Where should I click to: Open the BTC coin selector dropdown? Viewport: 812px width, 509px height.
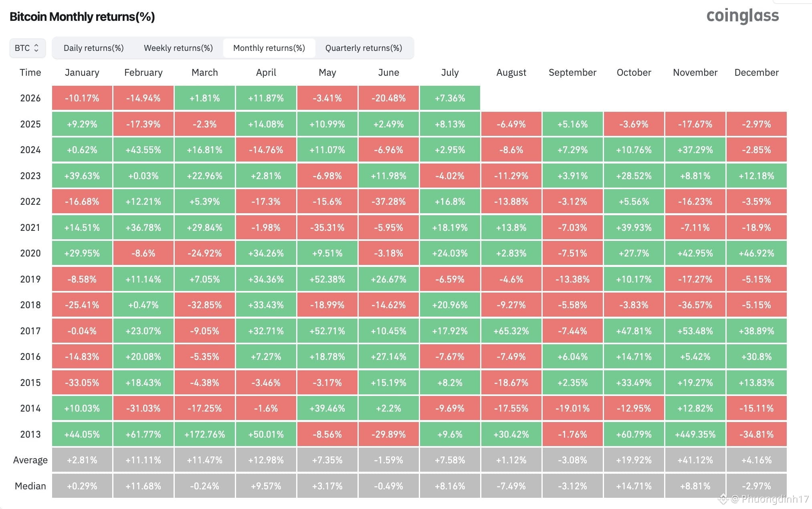[x=27, y=48]
